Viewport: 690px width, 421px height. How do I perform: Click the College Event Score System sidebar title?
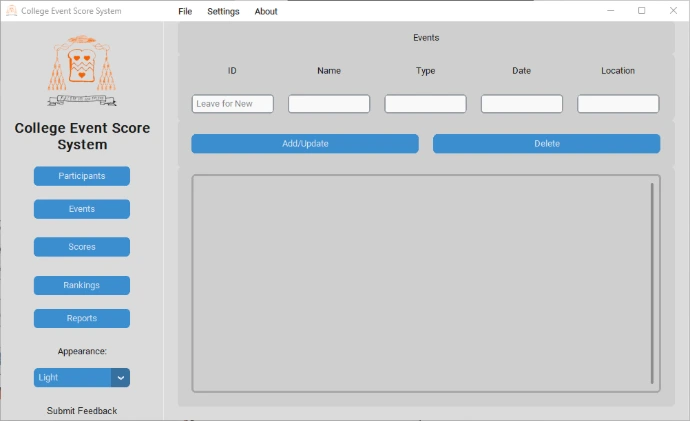82,136
